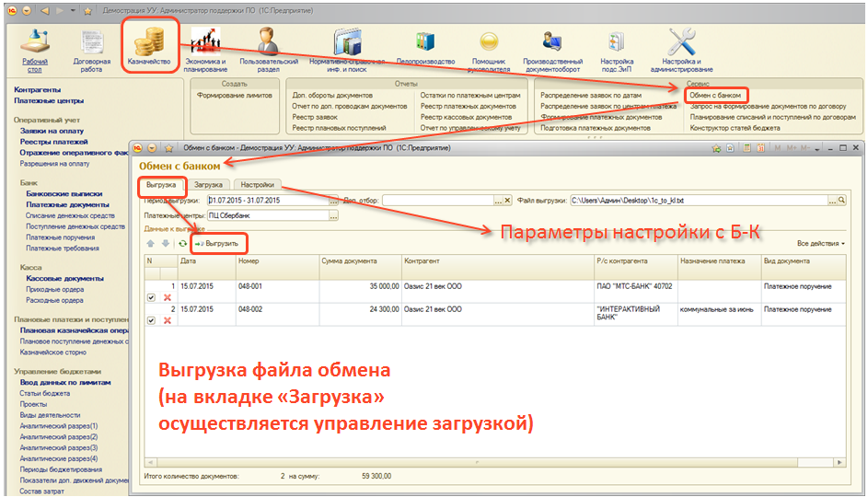Delete row 1 using red X mark
868x497 pixels.
click(x=167, y=297)
